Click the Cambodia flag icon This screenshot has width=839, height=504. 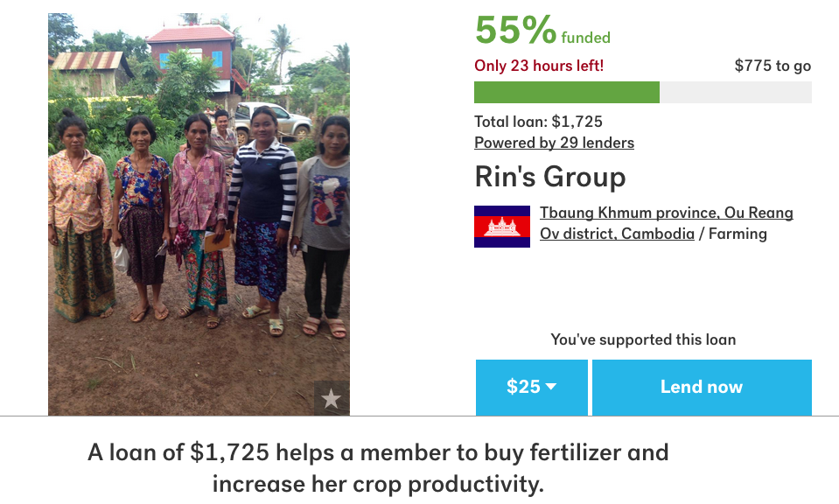502,227
